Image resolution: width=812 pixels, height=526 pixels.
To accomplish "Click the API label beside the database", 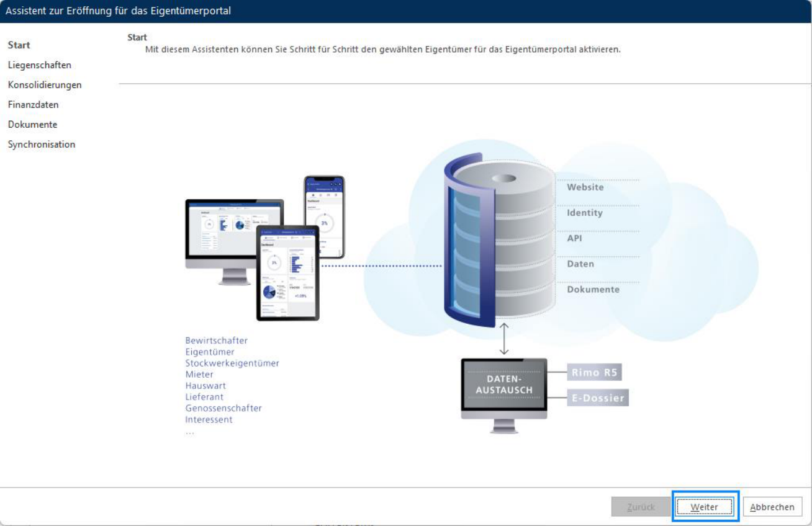I will coord(575,238).
